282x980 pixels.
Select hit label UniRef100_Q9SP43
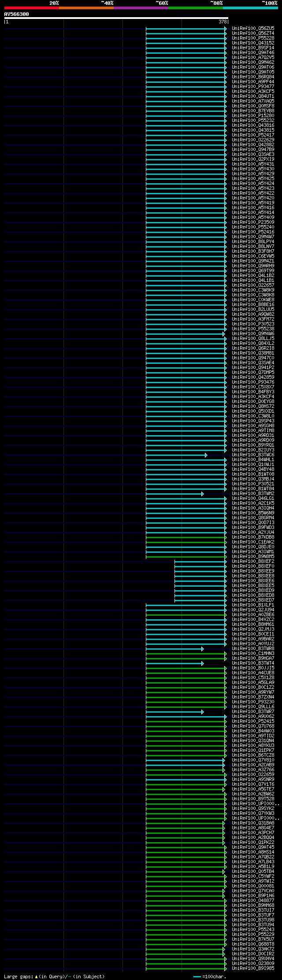pyautogui.click(x=253, y=421)
